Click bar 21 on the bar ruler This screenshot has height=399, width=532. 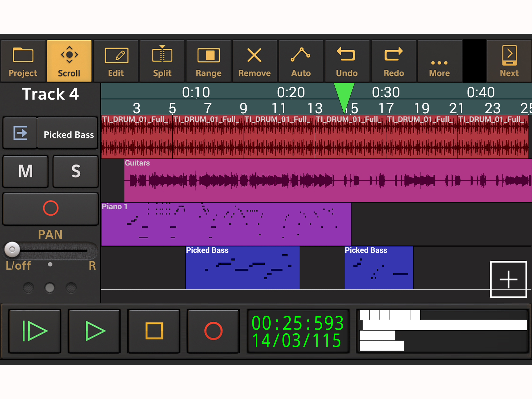(x=457, y=108)
